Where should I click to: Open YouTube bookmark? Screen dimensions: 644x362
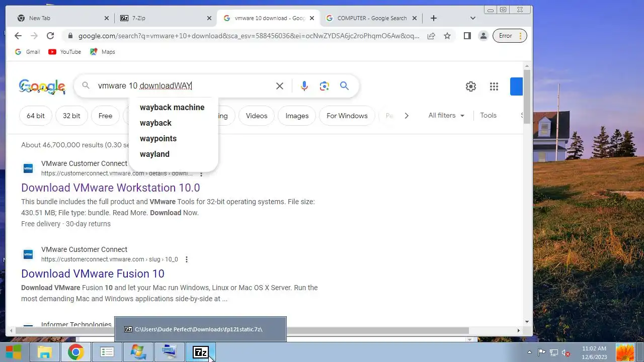(65, 52)
